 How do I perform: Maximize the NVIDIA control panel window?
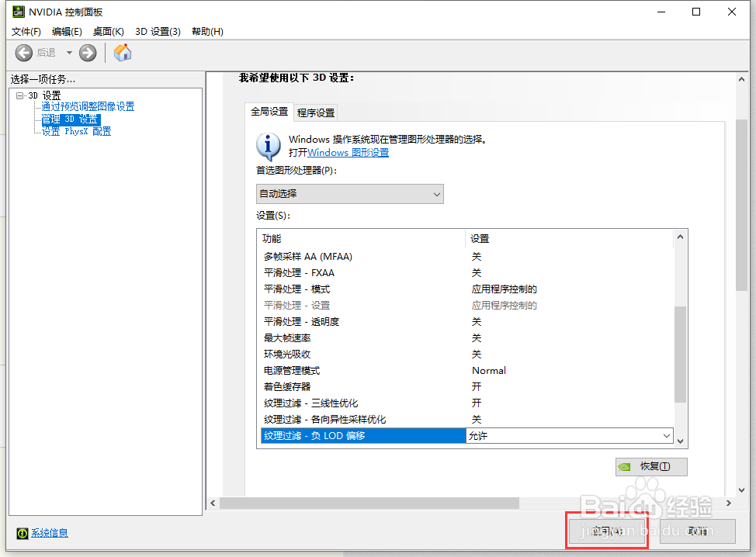(696, 12)
